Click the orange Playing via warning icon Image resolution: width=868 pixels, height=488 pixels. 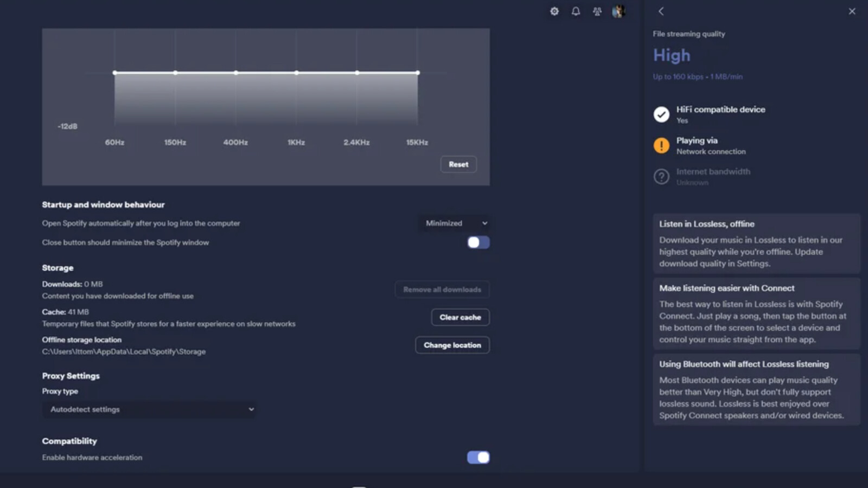661,145
